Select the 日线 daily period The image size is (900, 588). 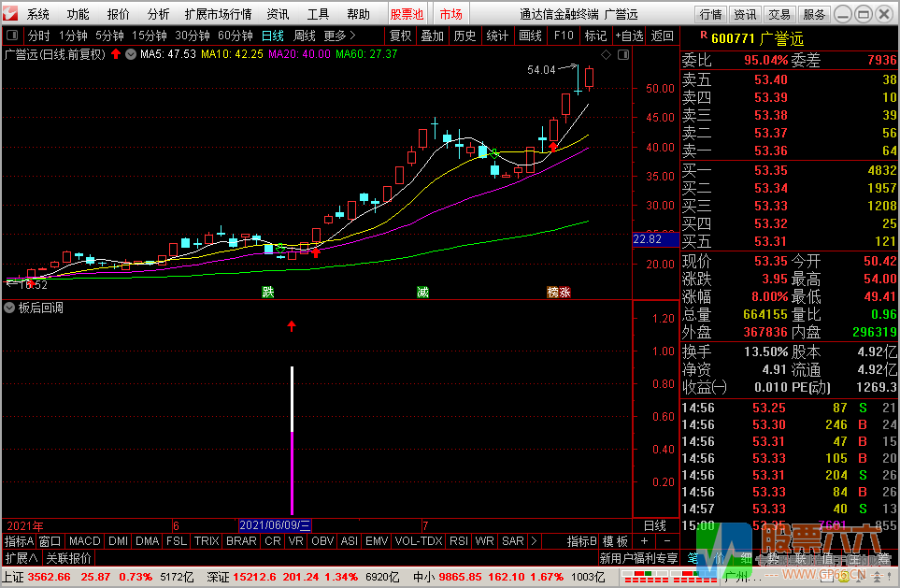click(x=273, y=36)
